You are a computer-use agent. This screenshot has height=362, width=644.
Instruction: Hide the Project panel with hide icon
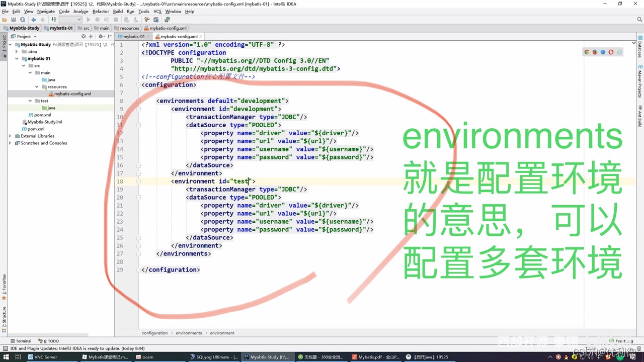tap(110, 36)
